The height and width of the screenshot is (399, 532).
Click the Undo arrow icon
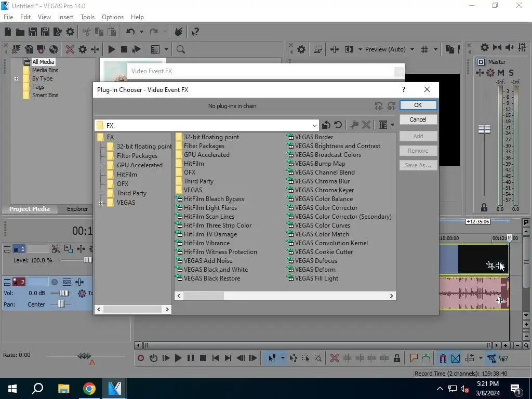click(x=130, y=32)
